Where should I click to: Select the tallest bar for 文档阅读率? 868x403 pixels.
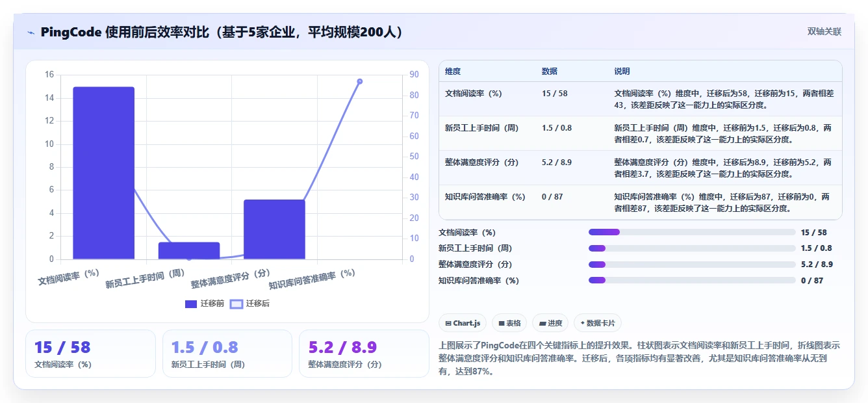pyautogui.click(x=103, y=173)
